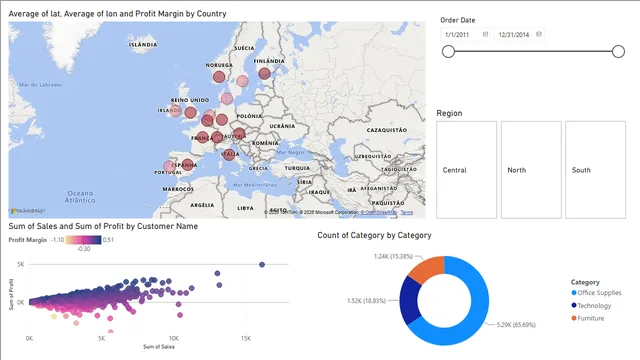Image resolution: width=640 pixels, height=360 pixels.
Task: Filter by the North region tile
Action: (x=531, y=170)
